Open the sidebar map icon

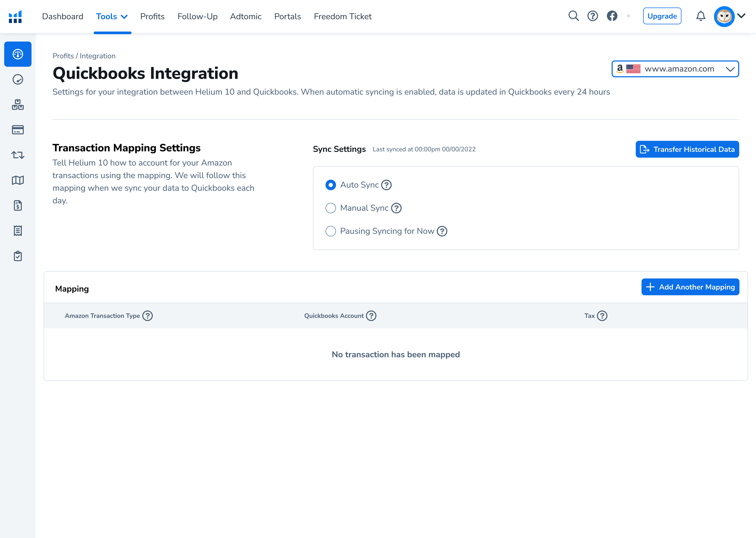(18, 180)
